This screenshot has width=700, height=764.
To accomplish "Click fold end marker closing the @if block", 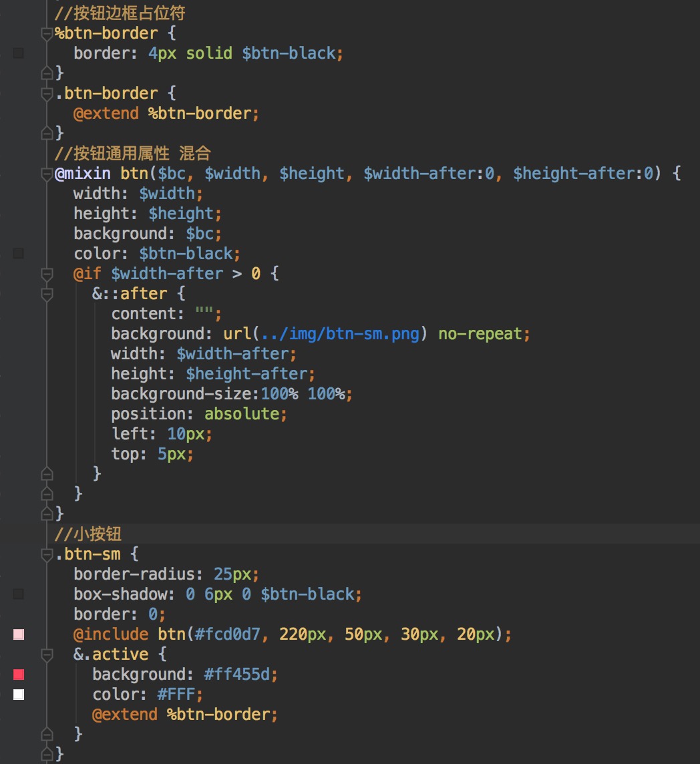I will coord(47,493).
